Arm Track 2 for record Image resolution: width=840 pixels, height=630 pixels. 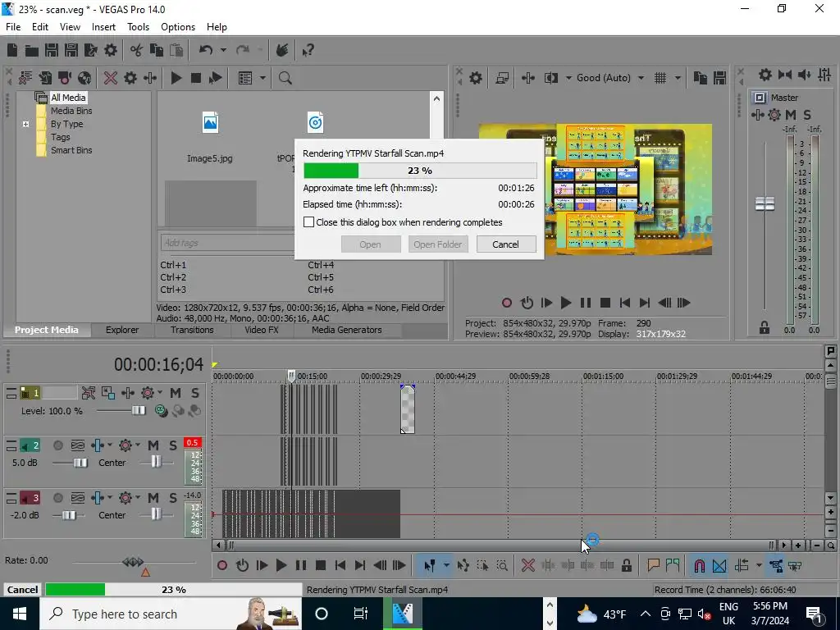click(x=58, y=445)
